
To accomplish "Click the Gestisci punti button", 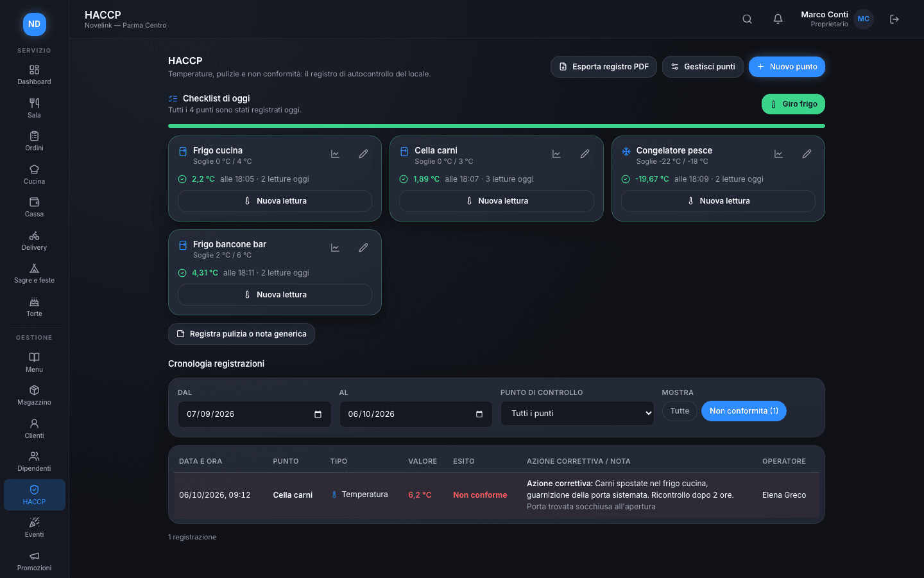I will coord(703,67).
